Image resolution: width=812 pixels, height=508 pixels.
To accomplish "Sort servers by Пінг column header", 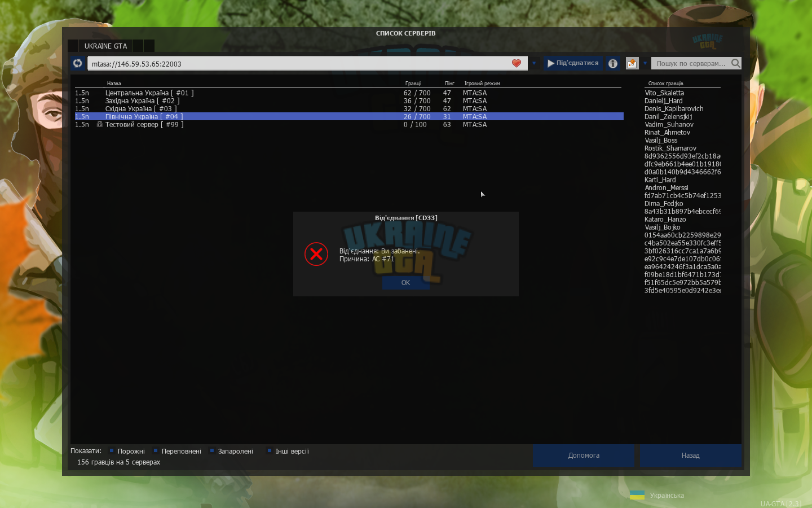I will pyautogui.click(x=449, y=84).
